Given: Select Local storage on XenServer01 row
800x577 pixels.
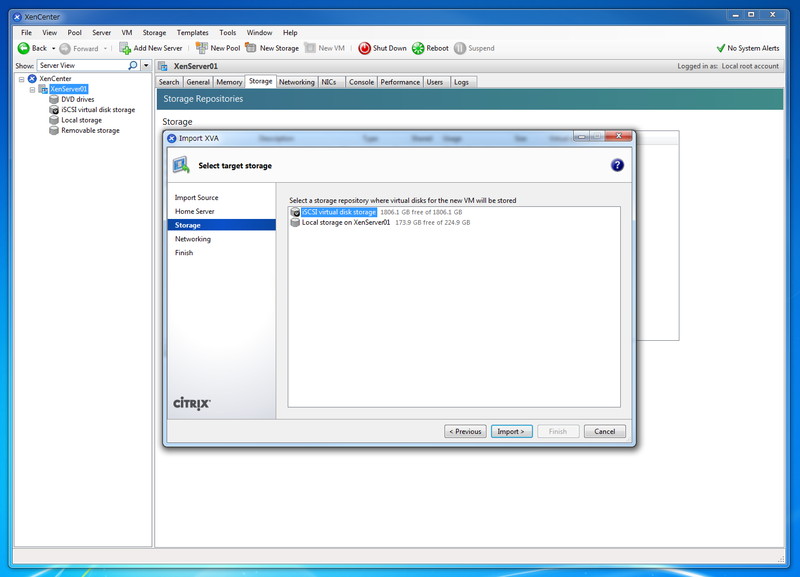Looking at the screenshot, I should pos(346,222).
